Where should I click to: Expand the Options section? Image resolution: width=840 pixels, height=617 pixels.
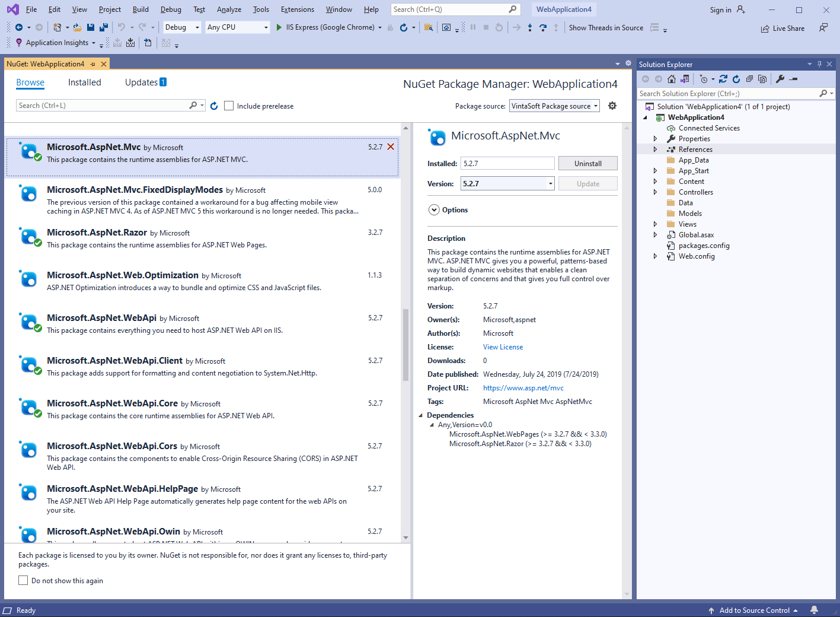coord(434,210)
